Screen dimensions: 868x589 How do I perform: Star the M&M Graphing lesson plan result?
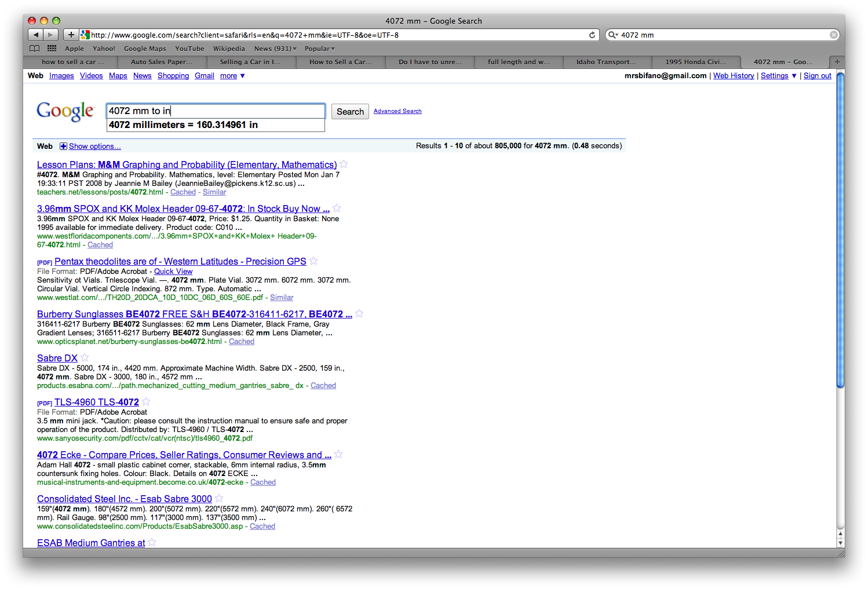[x=344, y=164]
